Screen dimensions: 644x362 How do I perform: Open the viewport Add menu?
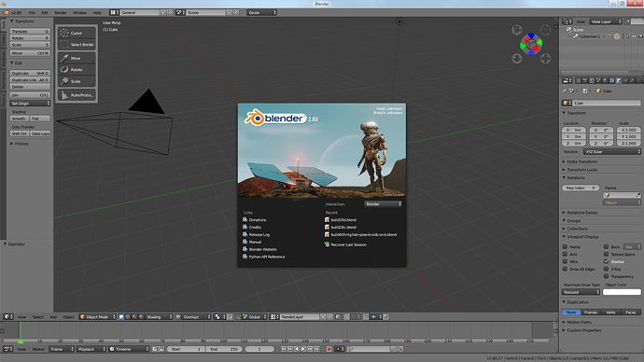pyautogui.click(x=53, y=317)
